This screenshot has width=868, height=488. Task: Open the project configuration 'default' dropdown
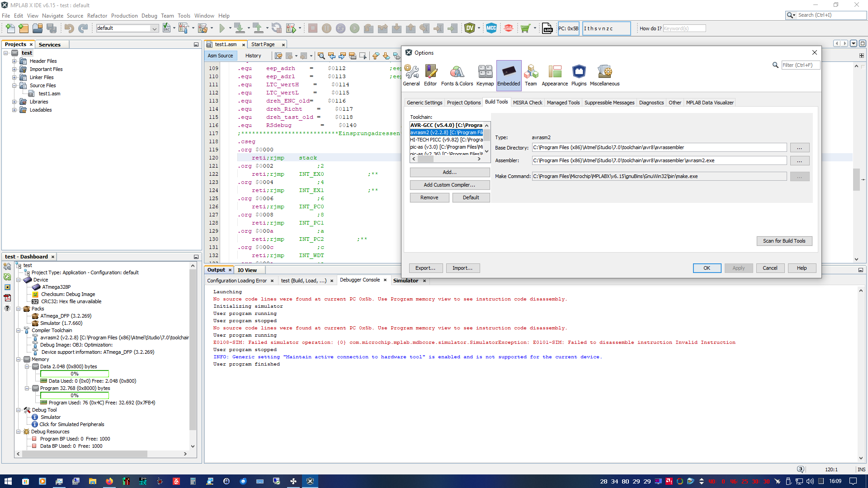point(127,28)
